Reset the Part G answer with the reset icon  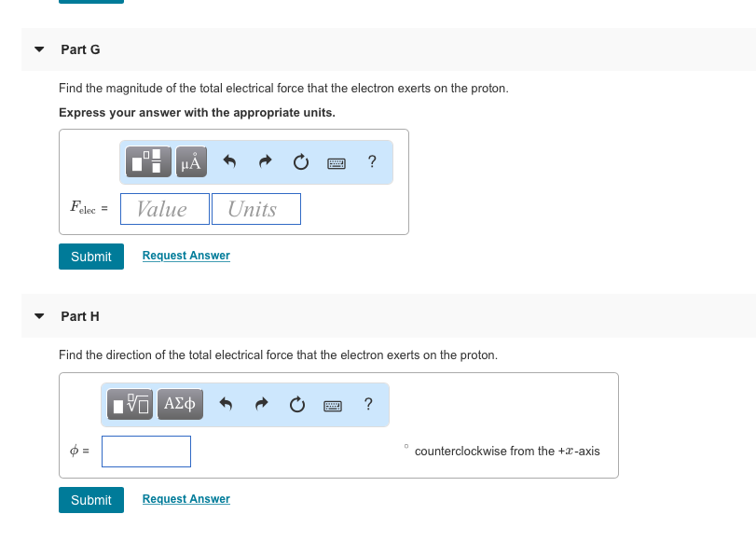coord(300,161)
